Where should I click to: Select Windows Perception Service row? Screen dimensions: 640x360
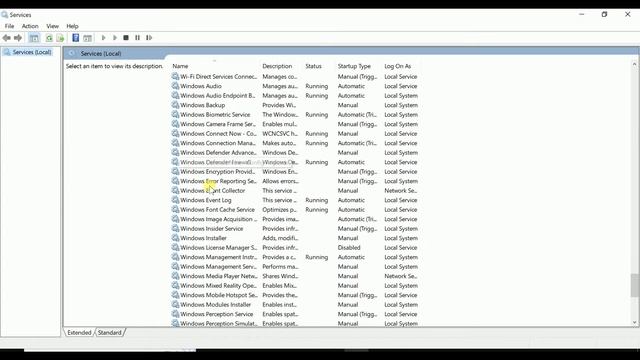tap(296, 314)
